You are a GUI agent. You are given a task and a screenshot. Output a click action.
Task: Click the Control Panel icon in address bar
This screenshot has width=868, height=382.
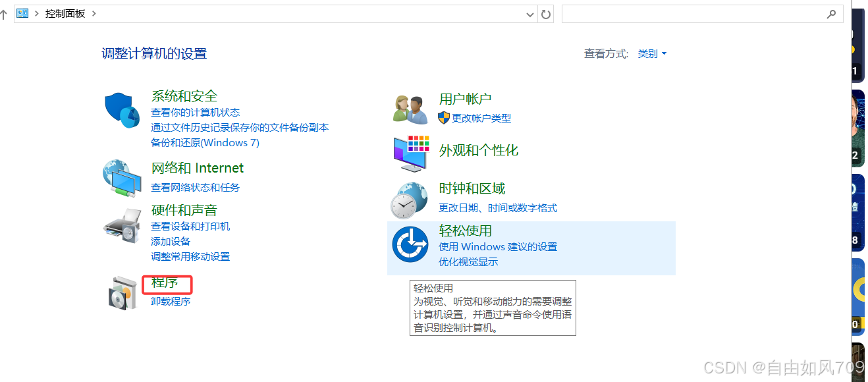point(22,13)
